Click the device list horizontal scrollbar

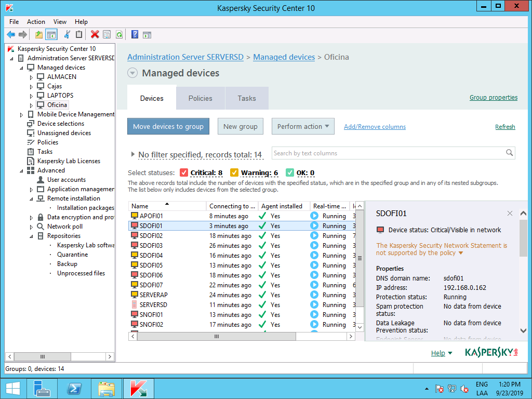pos(217,337)
